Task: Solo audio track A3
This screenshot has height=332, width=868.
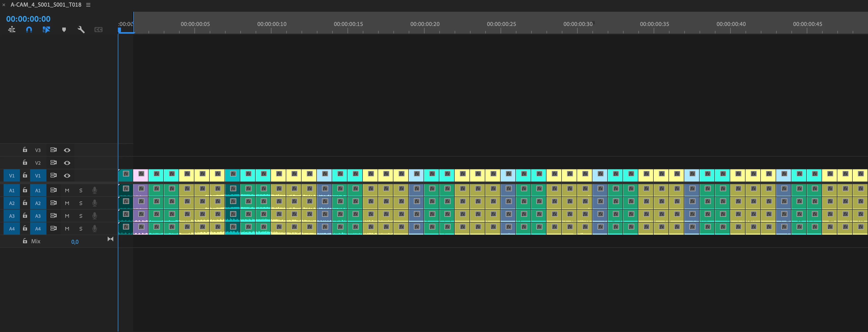Action: click(81, 216)
